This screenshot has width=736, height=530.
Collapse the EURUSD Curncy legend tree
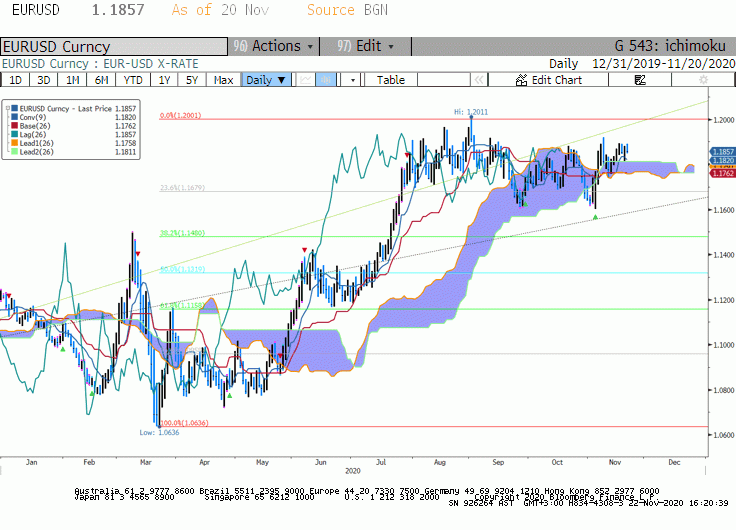point(8,108)
